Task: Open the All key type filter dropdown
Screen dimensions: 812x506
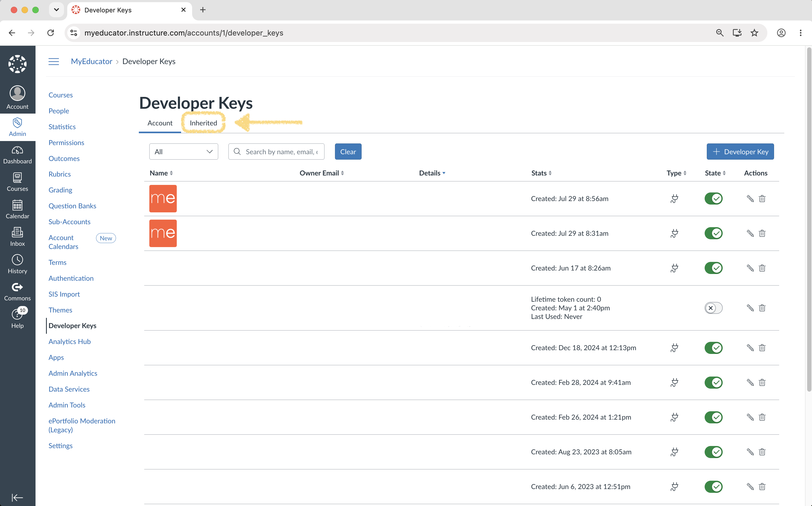Action: click(183, 152)
